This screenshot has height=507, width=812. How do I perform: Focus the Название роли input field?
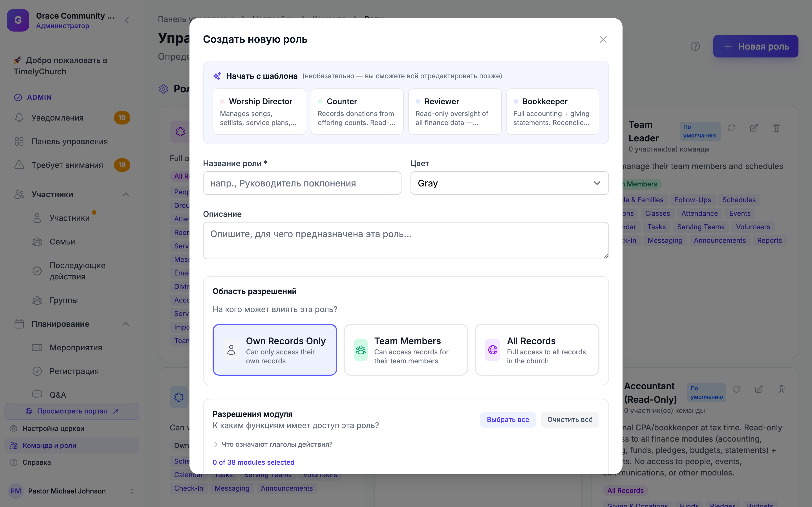pyautogui.click(x=302, y=183)
